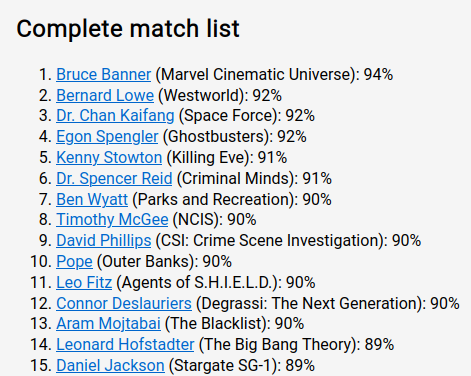Open the Bruce Banner link

pyautogui.click(x=103, y=74)
